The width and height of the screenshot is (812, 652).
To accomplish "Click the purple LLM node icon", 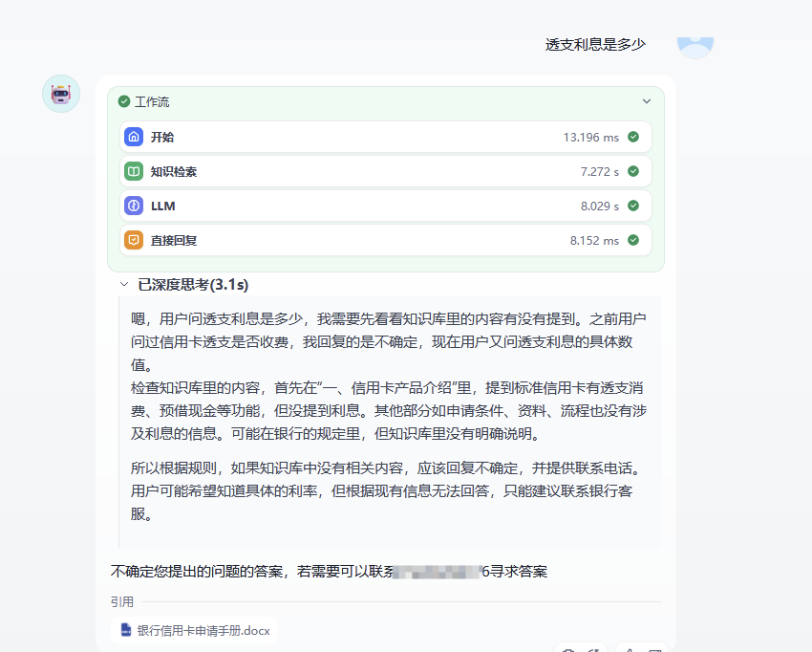I will [x=134, y=206].
